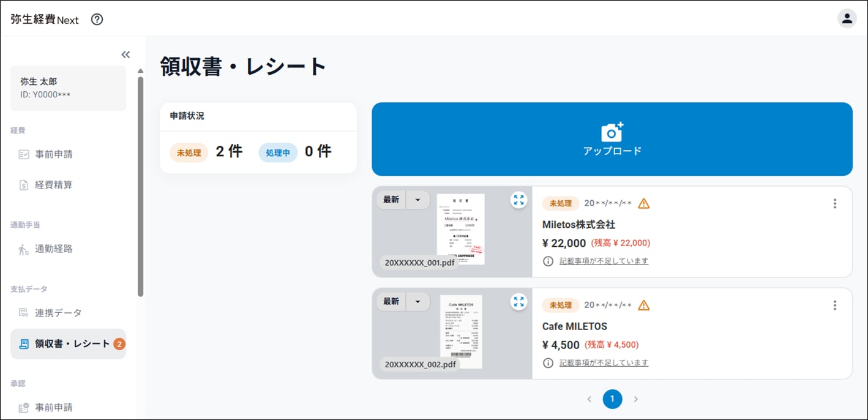Screen dimensions: 868x420
Task: Open 事前申請 under the 経費 section
Action: (53, 154)
